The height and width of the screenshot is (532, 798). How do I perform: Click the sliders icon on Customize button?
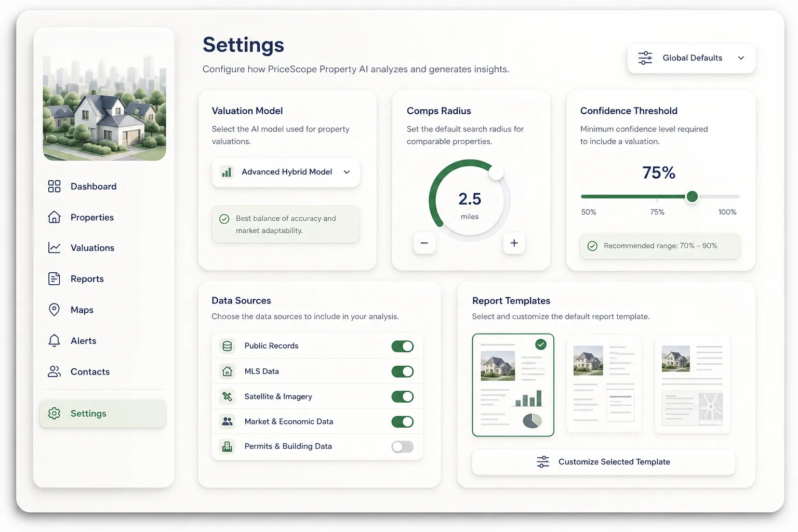click(x=543, y=462)
